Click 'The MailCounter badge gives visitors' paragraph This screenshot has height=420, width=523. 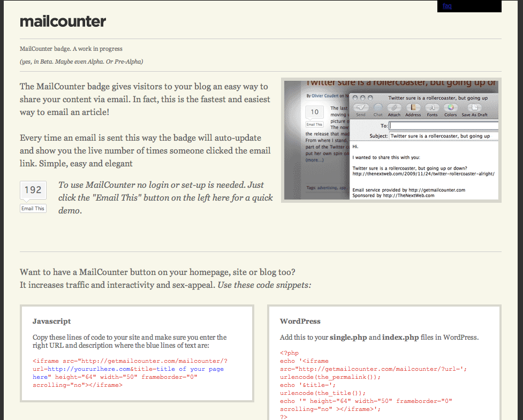click(145, 100)
